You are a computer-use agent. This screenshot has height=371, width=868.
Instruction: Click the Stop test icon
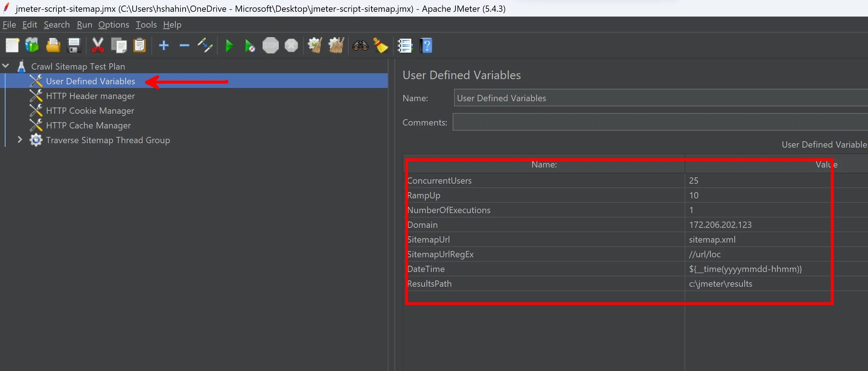coord(271,46)
